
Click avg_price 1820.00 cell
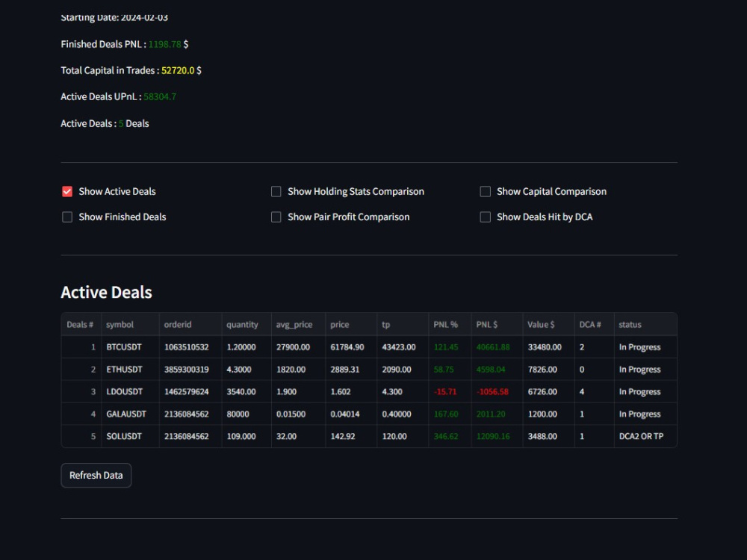coord(298,370)
